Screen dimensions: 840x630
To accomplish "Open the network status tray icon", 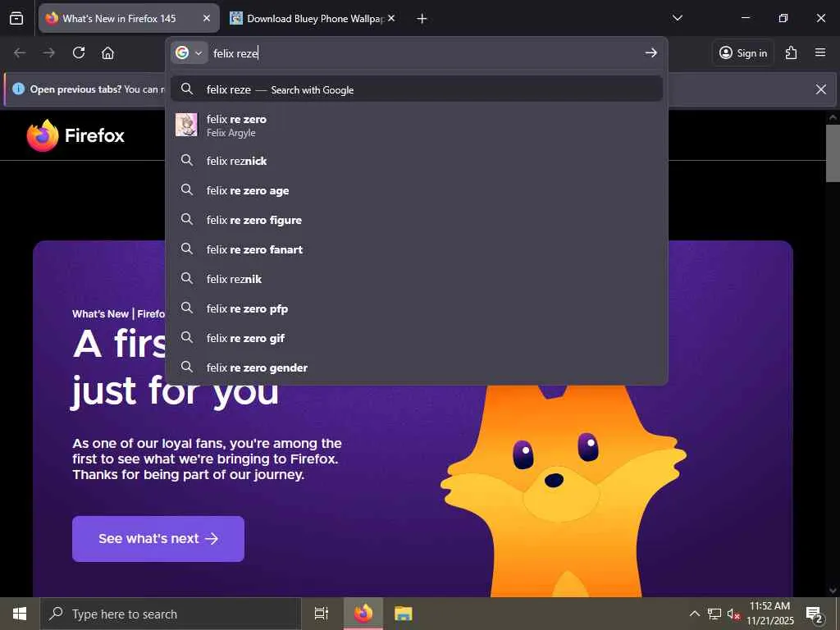I will click(x=714, y=614).
